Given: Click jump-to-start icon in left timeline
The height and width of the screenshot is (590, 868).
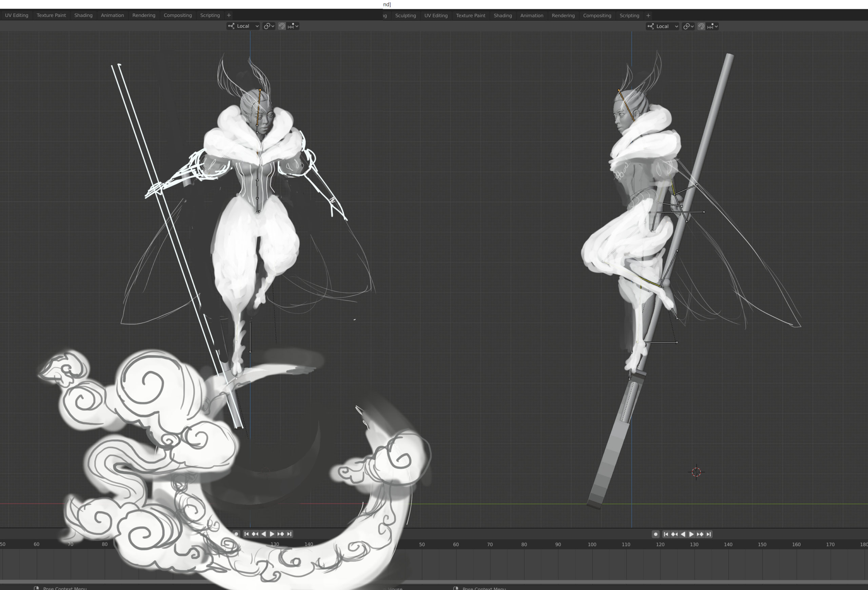Looking at the screenshot, I should [x=246, y=534].
